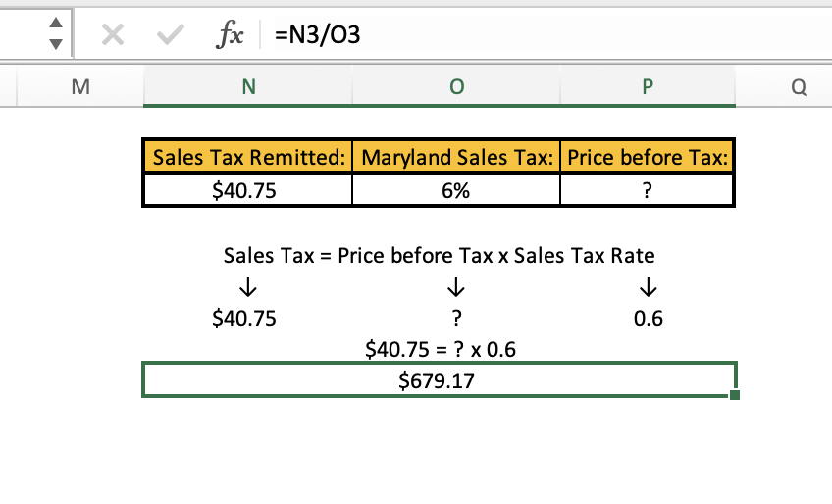The height and width of the screenshot is (504, 832).
Task: Select the Price before Tax header cell
Action: coord(647,157)
